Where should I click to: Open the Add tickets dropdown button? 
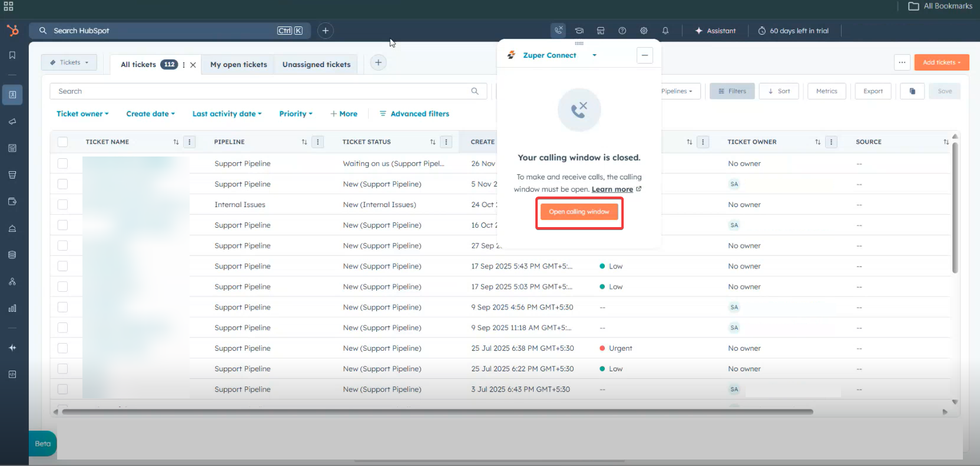point(942,62)
